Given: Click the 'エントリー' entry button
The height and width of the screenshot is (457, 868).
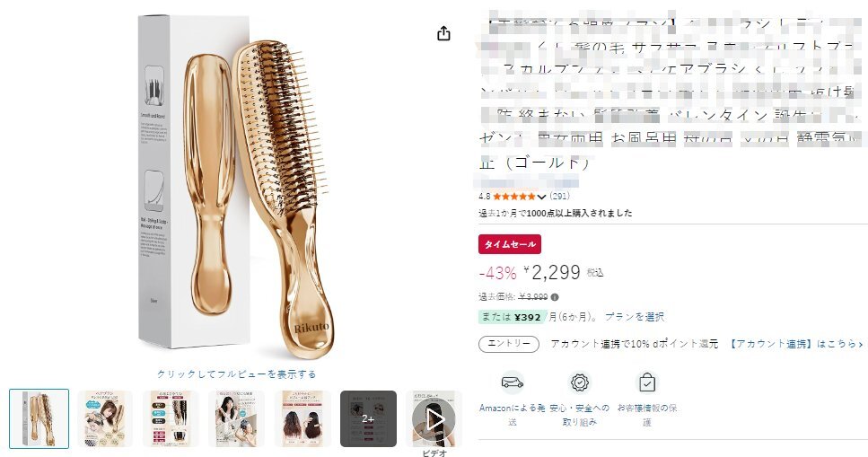Looking at the screenshot, I should click(509, 344).
